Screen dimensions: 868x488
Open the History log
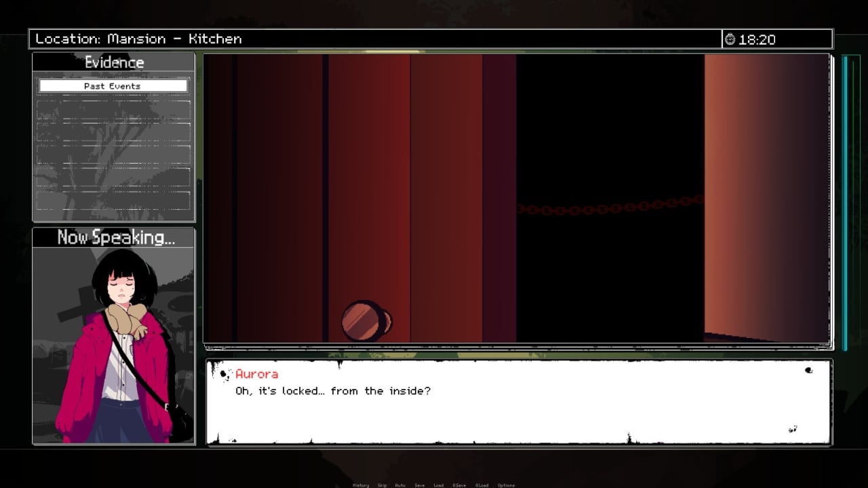[361, 485]
